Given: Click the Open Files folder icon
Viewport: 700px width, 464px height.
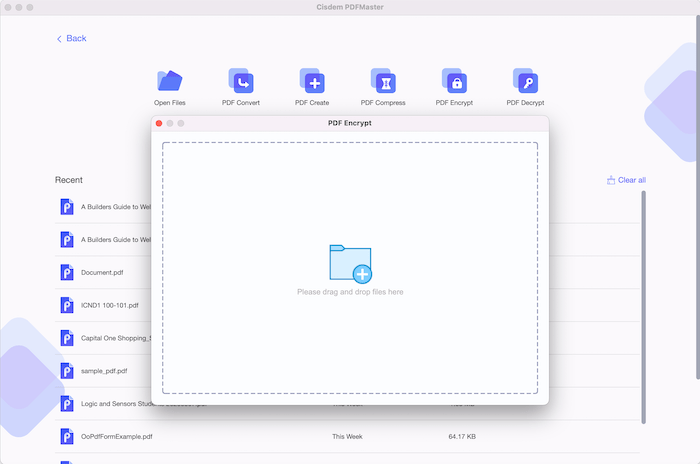Looking at the screenshot, I should pos(170,81).
